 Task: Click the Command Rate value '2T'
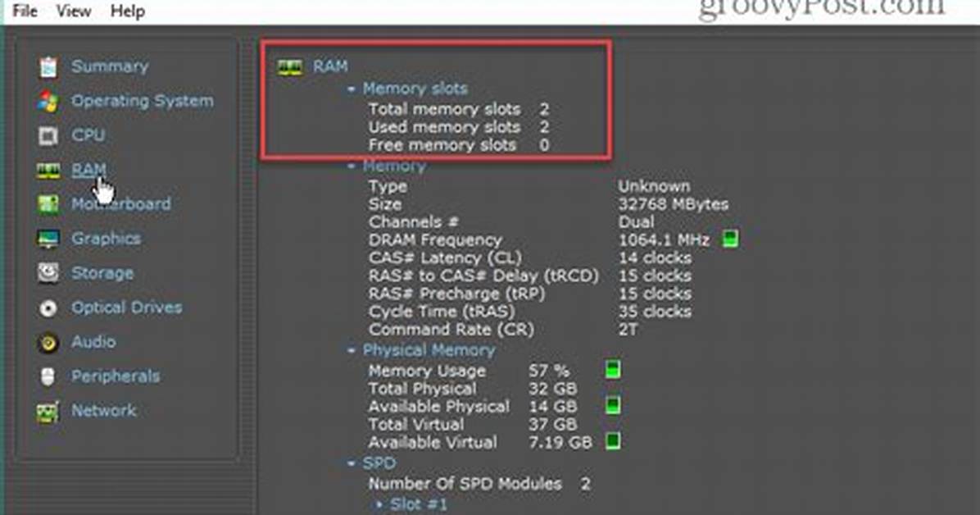coord(628,329)
